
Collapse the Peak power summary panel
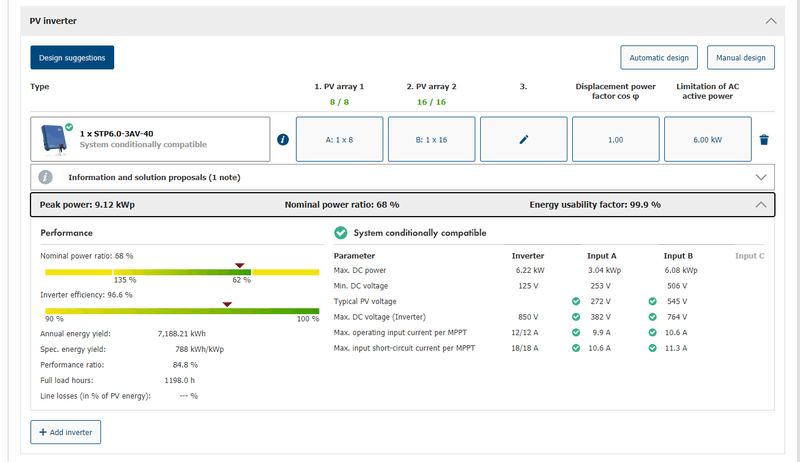[761, 204]
